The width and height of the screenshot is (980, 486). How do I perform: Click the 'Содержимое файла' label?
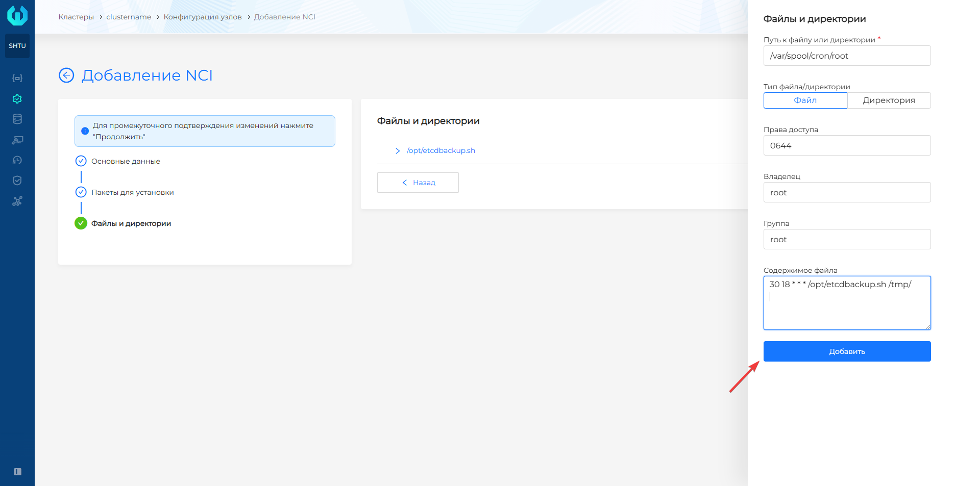click(x=800, y=270)
